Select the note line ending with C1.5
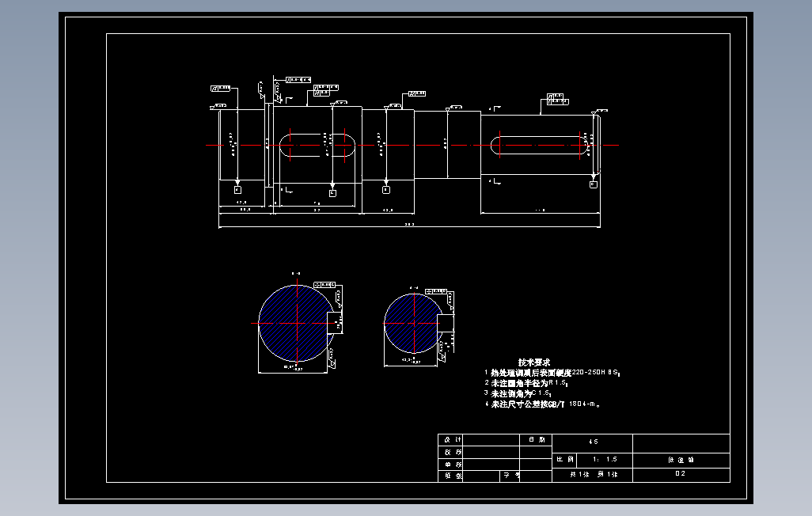Viewport: 812px width, 516px height. click(518, 393)
